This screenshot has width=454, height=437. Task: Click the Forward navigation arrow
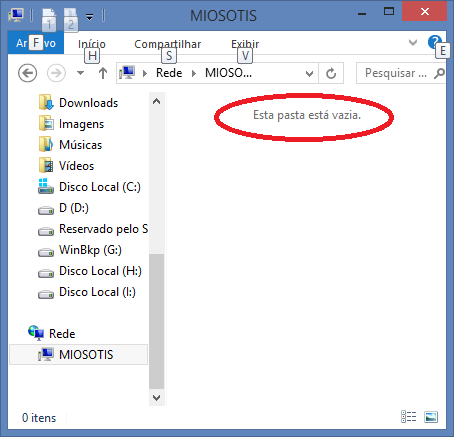pos(56,73)
